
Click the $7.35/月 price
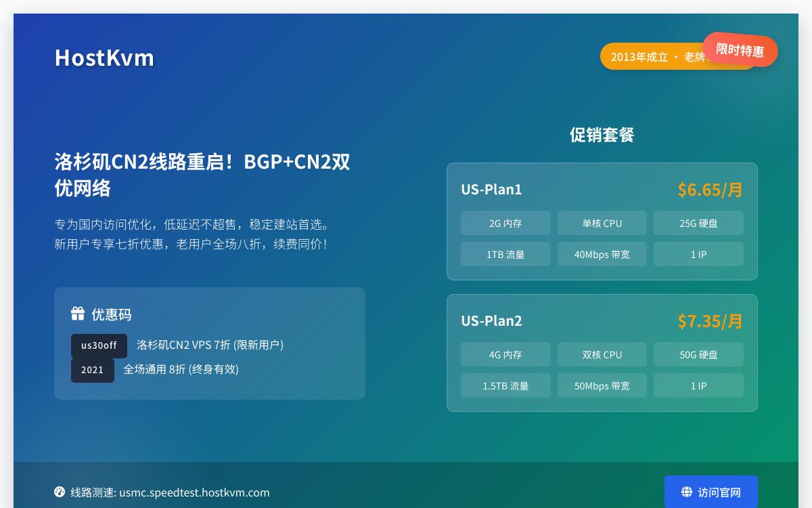tap(710, 321)
